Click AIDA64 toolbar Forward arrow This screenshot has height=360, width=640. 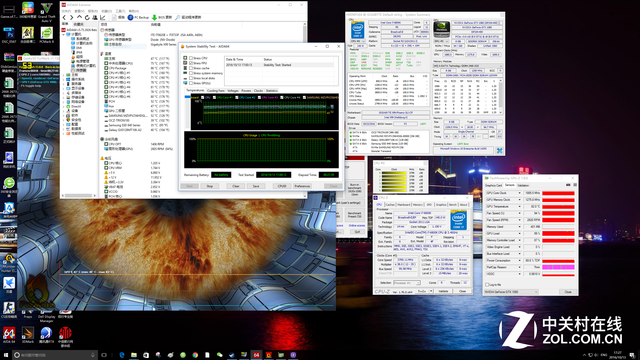[71, 18]
